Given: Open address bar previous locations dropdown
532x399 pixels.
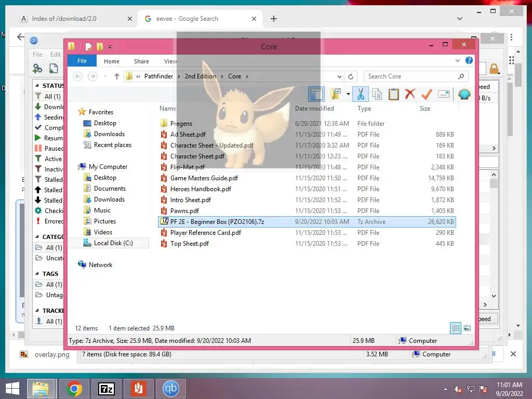Looking at the screenshot, I should point(339,76).
